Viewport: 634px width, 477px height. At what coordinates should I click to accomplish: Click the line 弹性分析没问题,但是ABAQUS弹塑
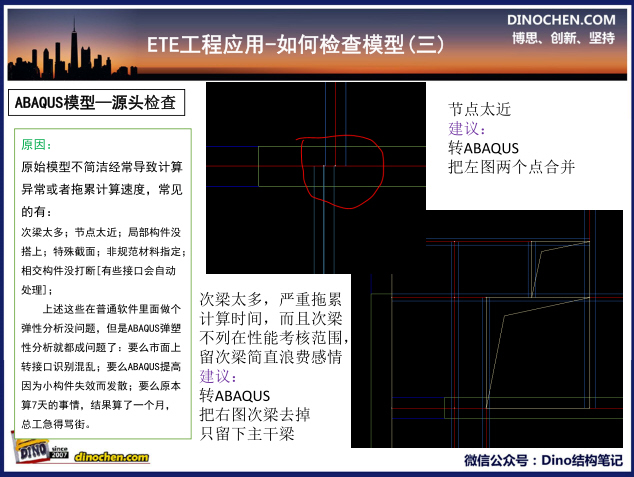click(x=101, y=328)
